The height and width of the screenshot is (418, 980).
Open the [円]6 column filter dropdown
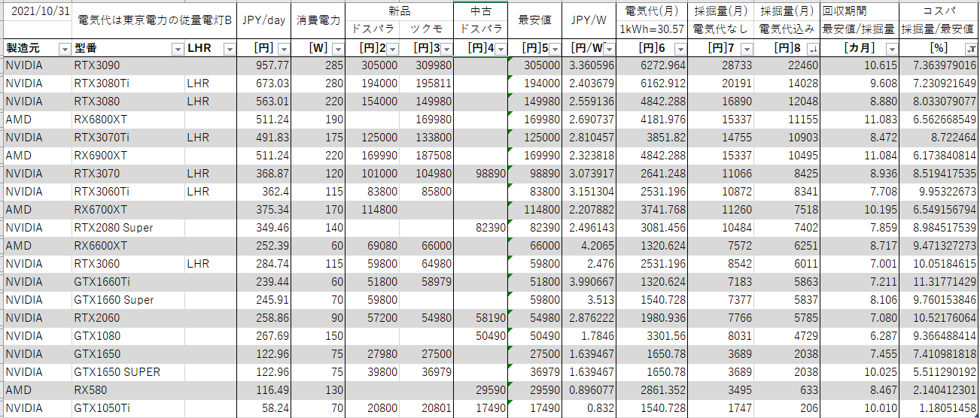[680, 48]
